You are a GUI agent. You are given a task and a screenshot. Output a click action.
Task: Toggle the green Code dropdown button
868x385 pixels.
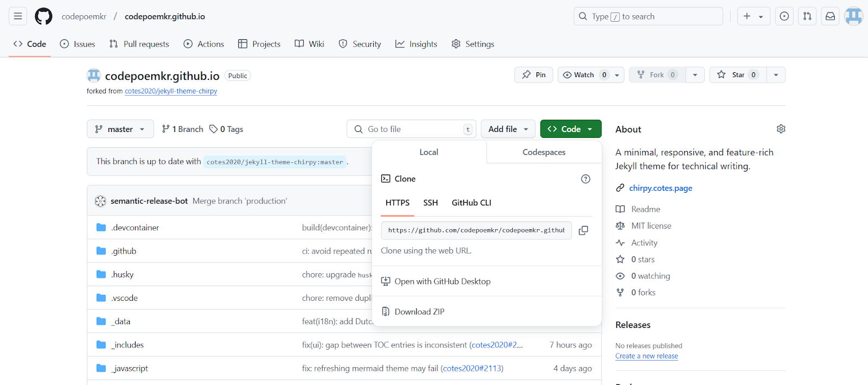(x=571, y=129)
